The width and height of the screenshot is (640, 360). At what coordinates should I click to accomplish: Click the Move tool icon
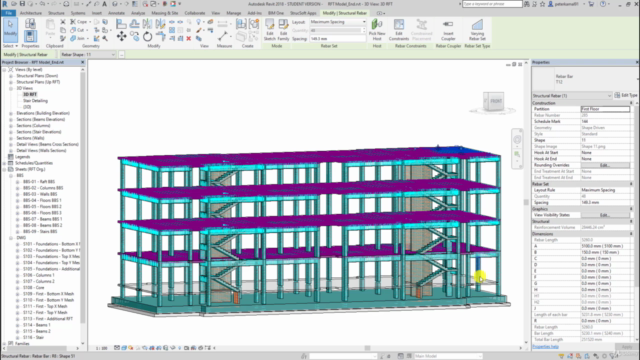(121, 37)
